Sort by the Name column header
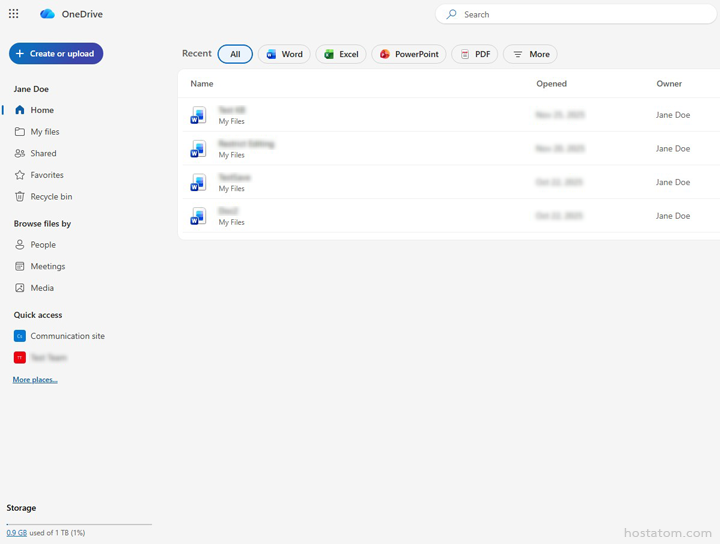 pos(202,84)
